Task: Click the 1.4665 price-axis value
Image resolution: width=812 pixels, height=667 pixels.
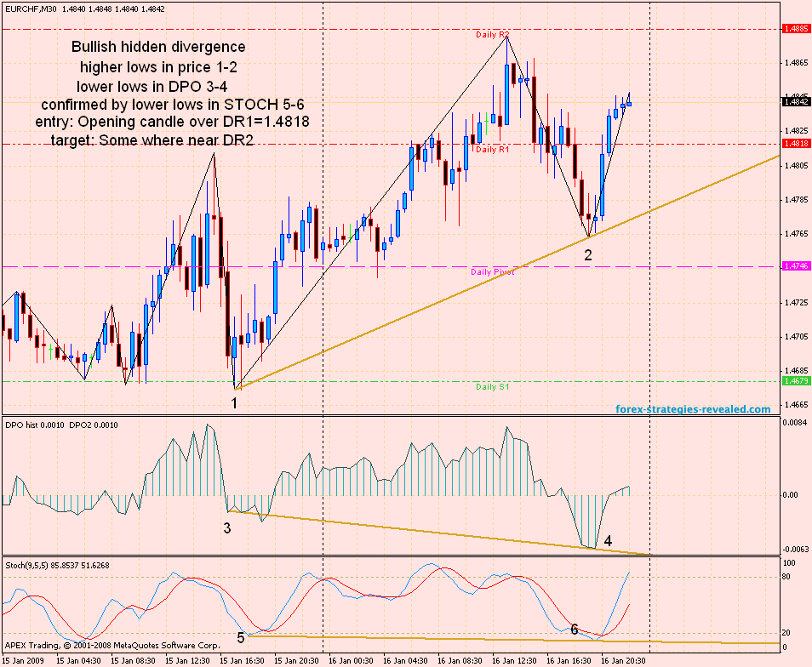Action: (797, 405)
